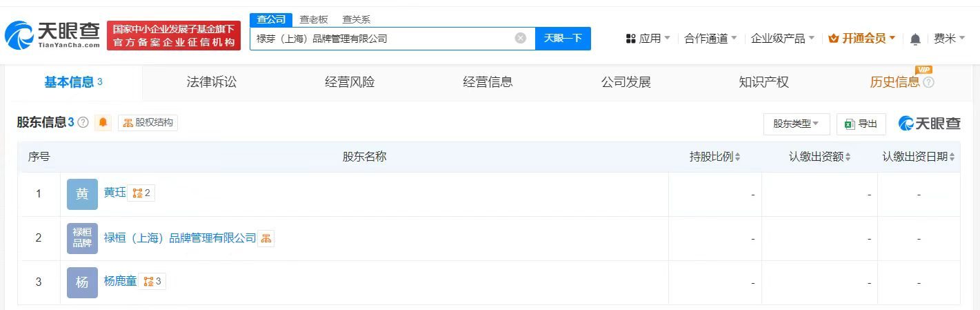The image size is (980, 310).
Task: Click the 导出 export button
Action: tap(861, 124)
